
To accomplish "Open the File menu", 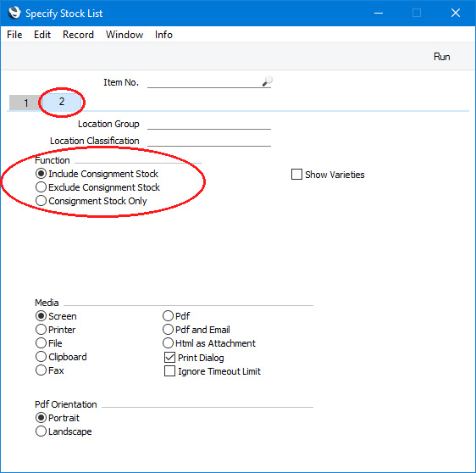I will (14, 35).
